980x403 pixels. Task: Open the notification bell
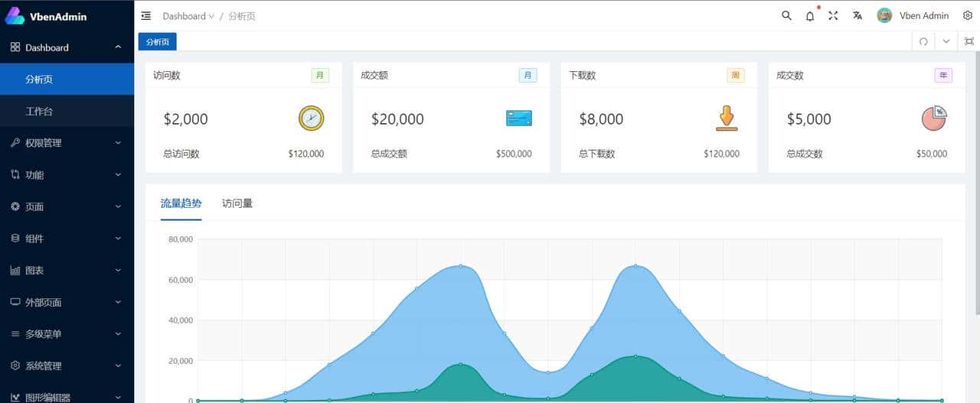(810, 16)
